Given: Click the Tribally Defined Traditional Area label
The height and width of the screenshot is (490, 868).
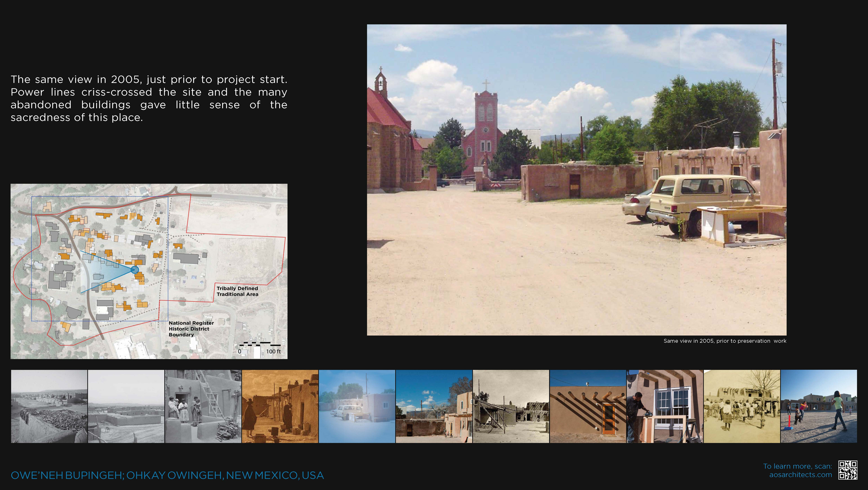Looking at the screenshot, I should click(237, 291).
